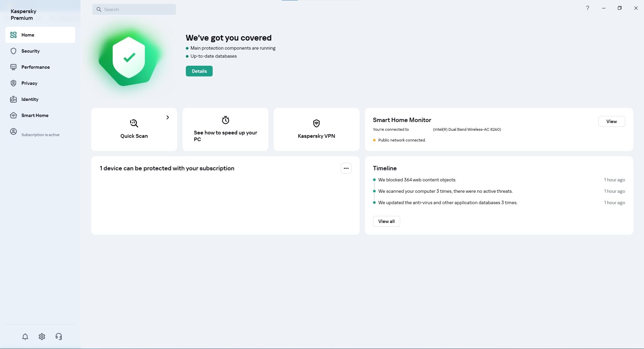Click the Kaspersky VPN shield icon
644x349 pixels.
click(x=316, y=123)
